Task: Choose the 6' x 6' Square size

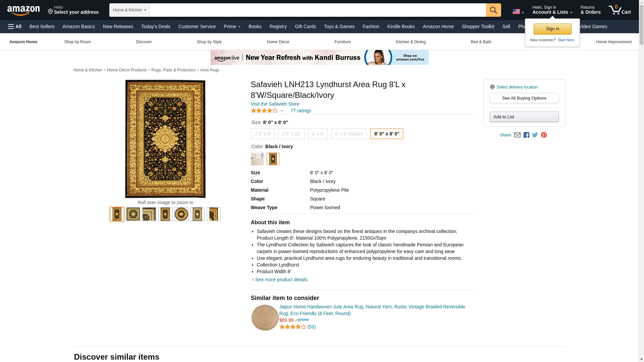Action: tap(348, 134)
